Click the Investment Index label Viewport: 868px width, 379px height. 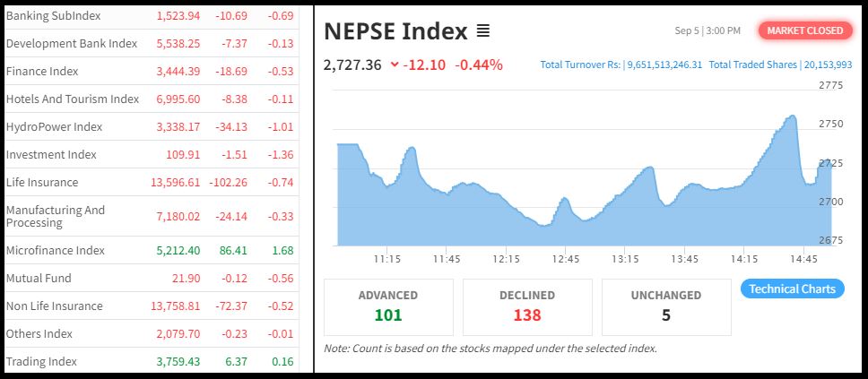pyautogui.click(x=51, y=154)
